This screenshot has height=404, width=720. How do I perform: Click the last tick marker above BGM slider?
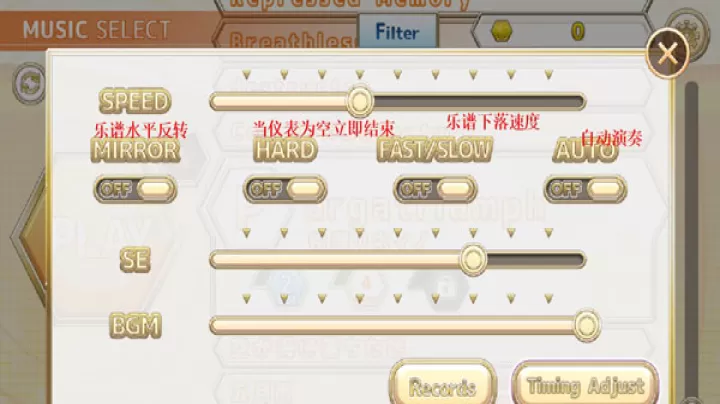click(x=548, y=299)
